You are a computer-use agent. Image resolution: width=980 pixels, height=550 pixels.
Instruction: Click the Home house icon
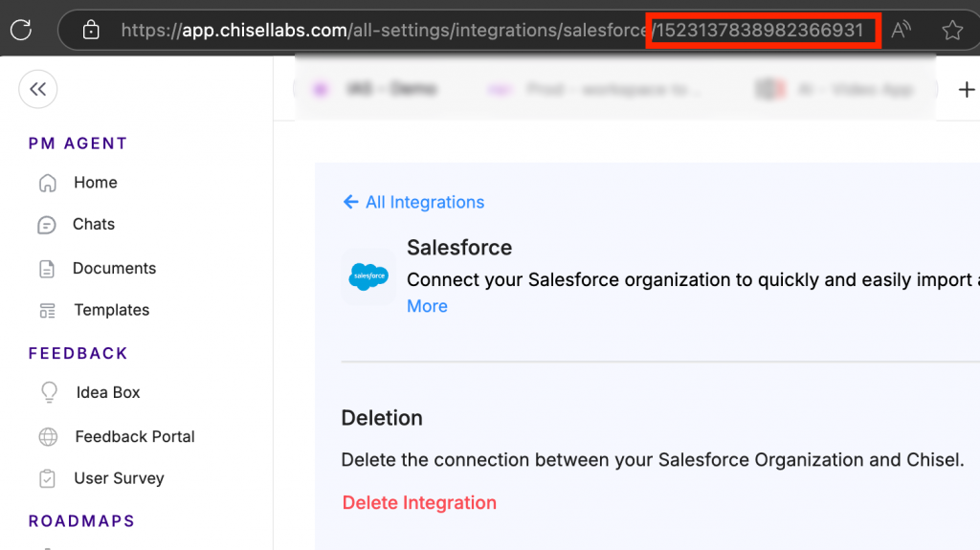click(48, 183)
